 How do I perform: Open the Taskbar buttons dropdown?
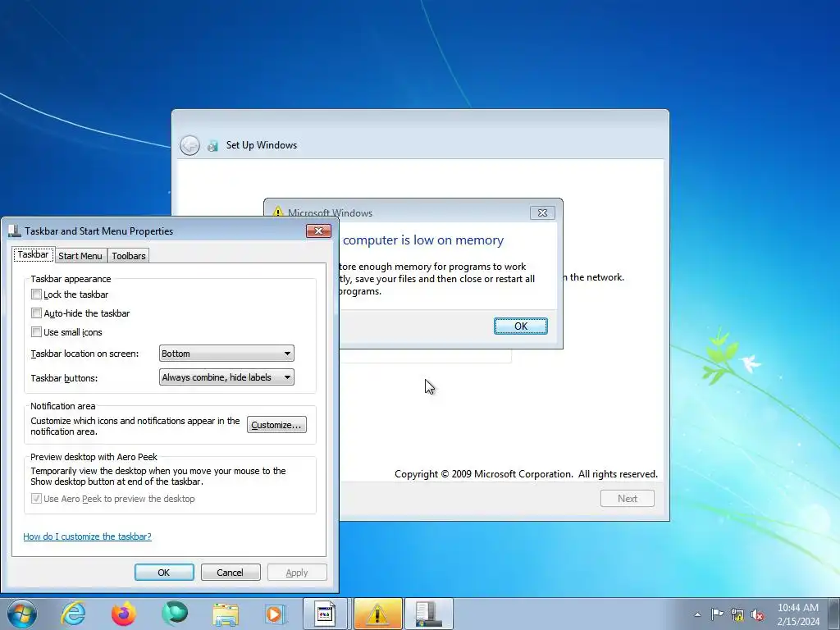[x=226, y=377]
